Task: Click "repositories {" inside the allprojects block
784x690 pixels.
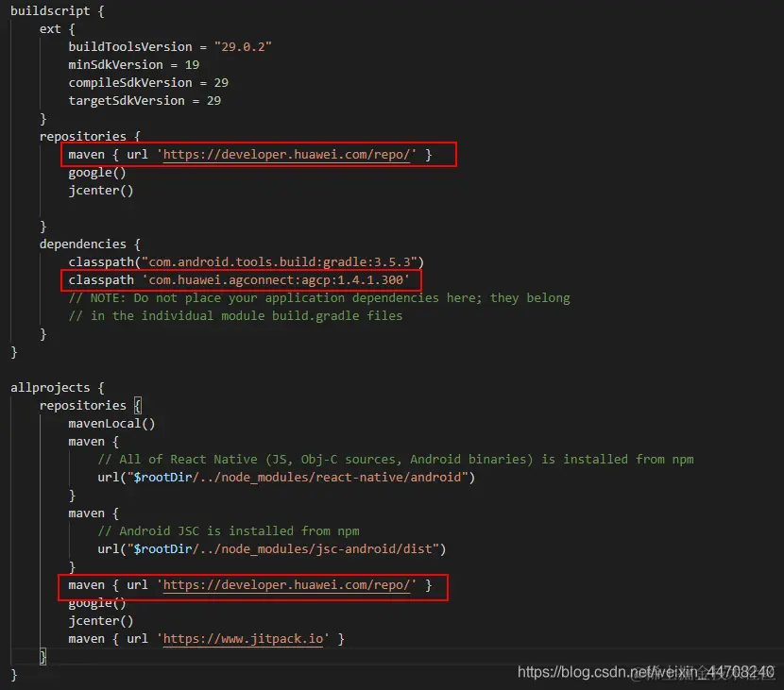Action: pos(91,405)
